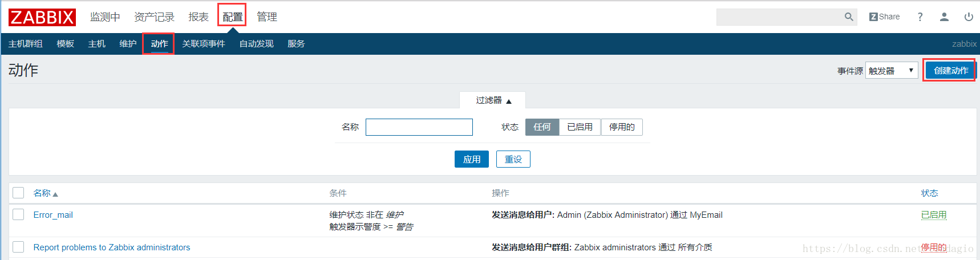This screenshot has width=980, height=260.
Task: Select all actions with header checkbox
Action: click(x=18, y=193)
